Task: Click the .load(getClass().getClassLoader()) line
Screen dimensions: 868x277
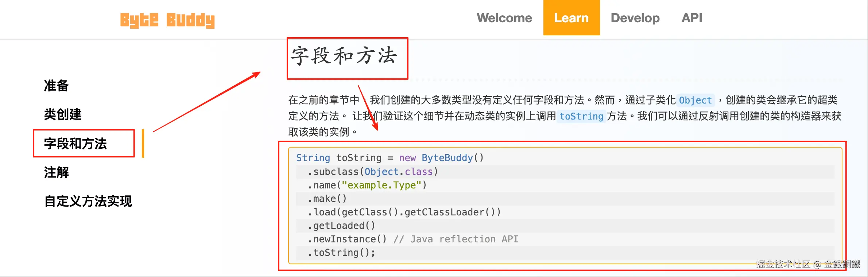Action: pos(404,212)
